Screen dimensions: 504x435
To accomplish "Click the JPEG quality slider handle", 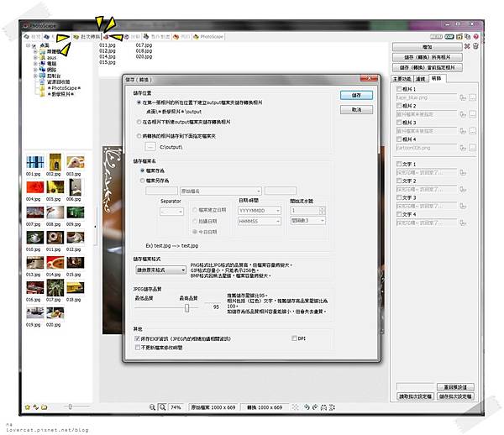I will tap(186, 308).
